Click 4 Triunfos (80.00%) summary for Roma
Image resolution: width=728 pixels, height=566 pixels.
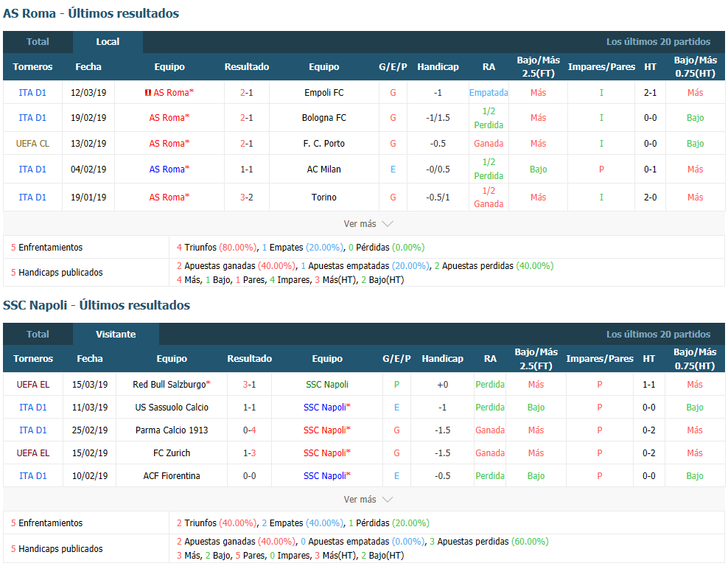217,248
